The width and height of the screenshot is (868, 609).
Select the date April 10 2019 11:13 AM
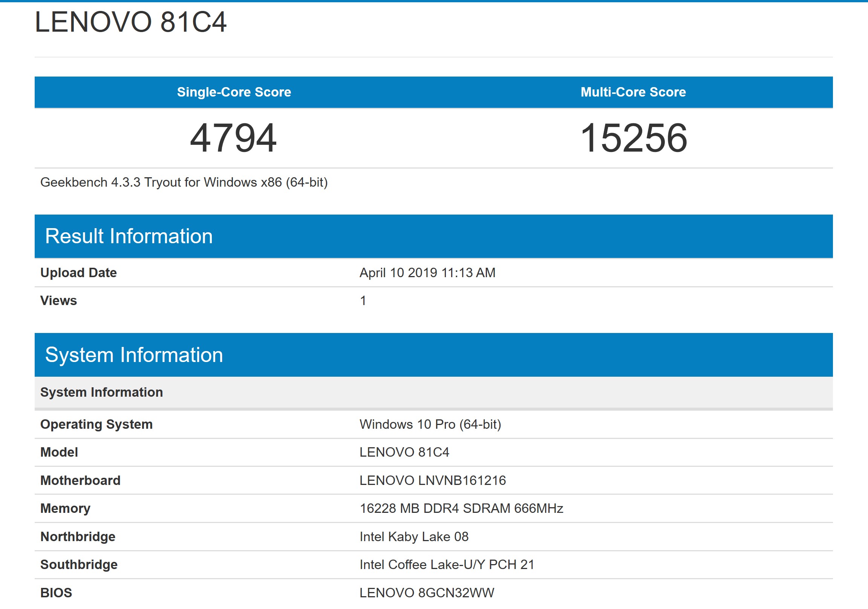point(427,273)
